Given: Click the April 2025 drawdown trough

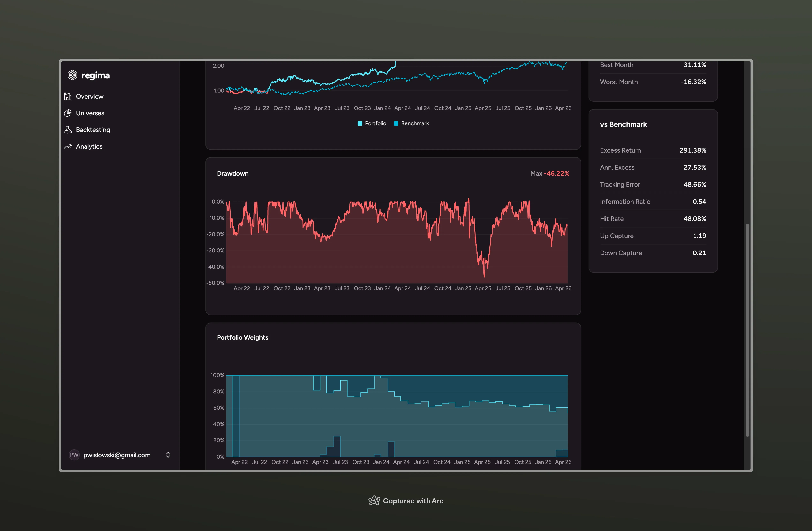Looking at the screenshot, I should 484,276.
